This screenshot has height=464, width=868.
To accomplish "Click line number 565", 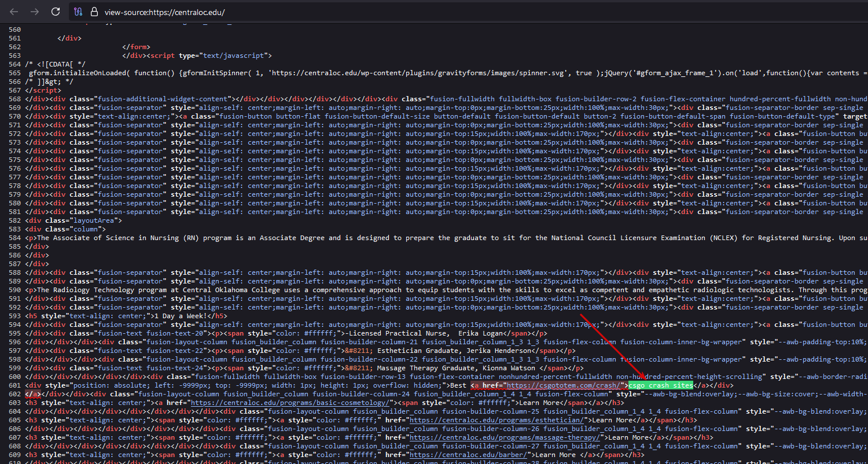I will coord(15,73).
